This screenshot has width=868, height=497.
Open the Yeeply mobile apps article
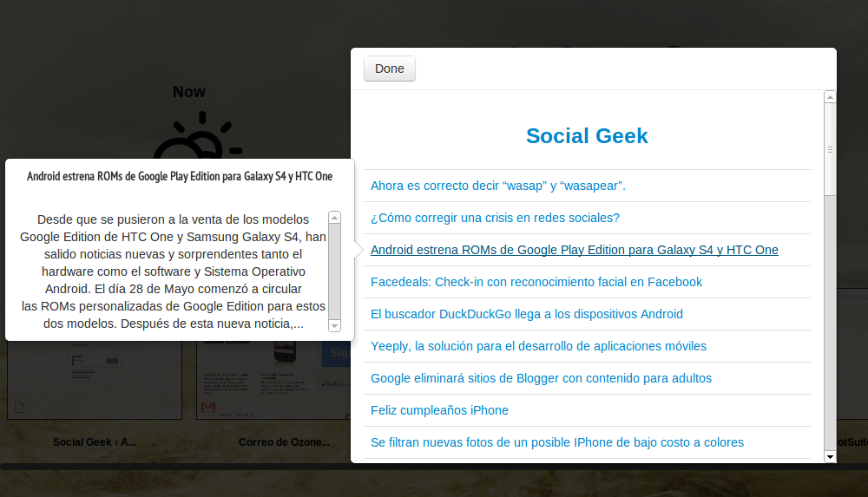click(x=538, y=346)
